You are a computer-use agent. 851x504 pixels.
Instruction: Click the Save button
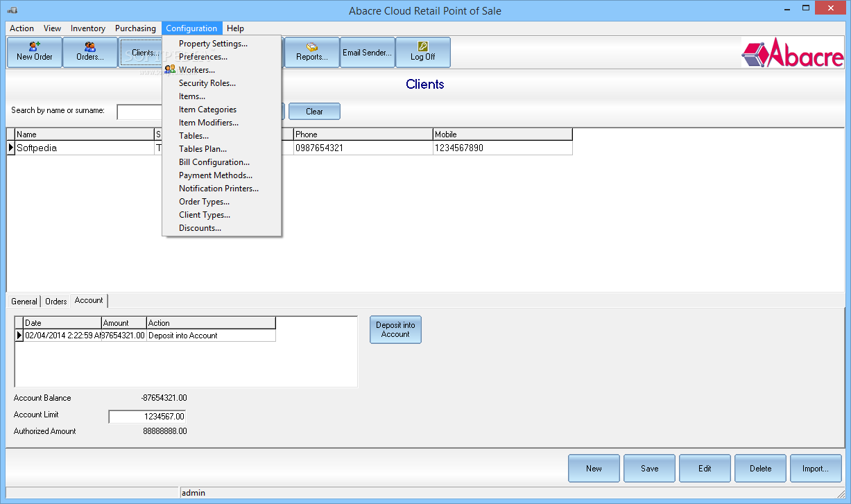click(650, 469)
